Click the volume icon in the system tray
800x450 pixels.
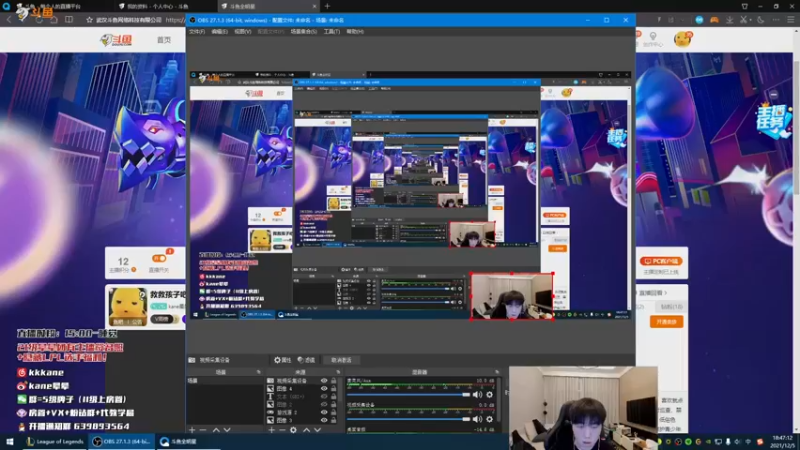[737, 442]
